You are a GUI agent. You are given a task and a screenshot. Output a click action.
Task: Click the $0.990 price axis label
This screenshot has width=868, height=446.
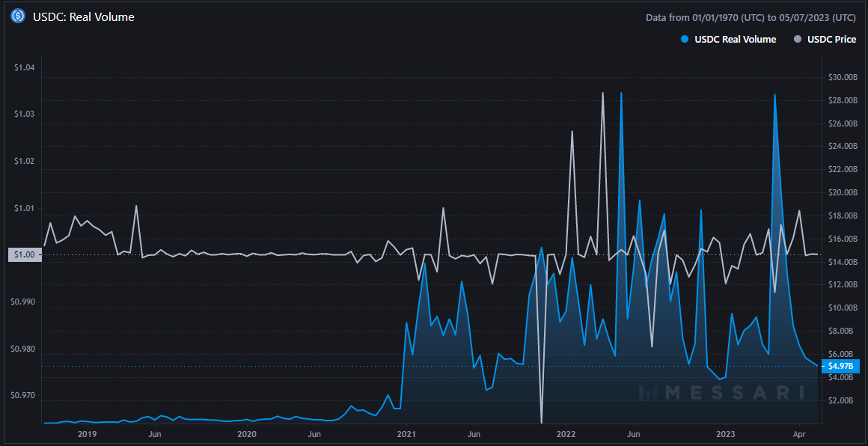click(23, 302)
